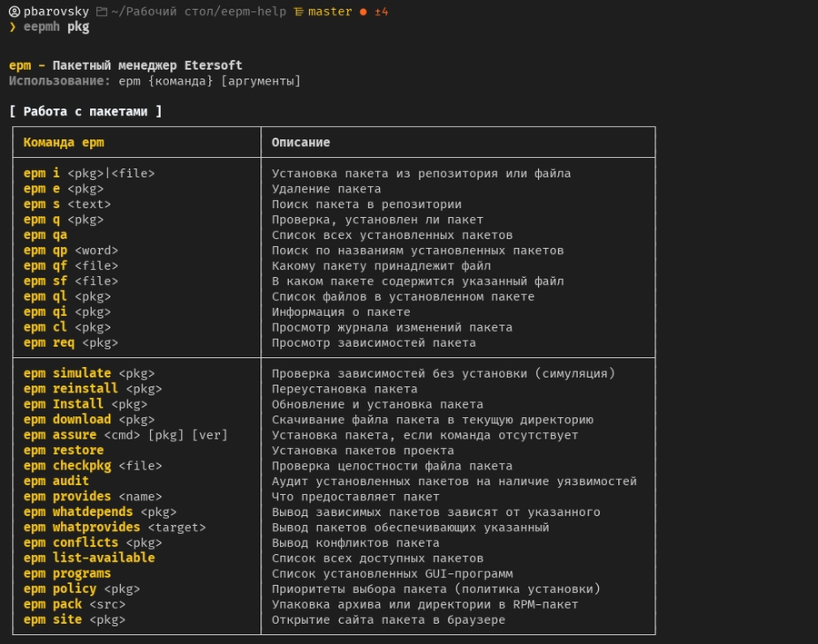
Task: Click the orange dot status indicator
Action: [x=362, y=13]
